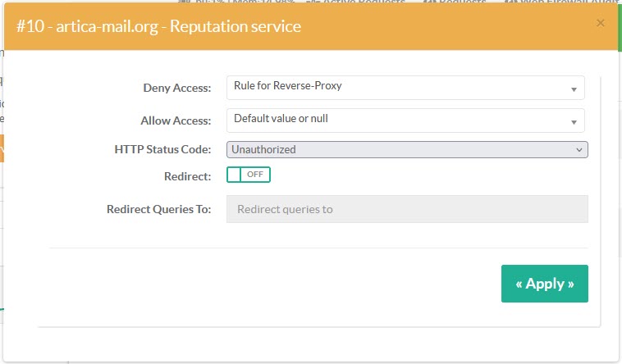
Task: Click the Allow Access dropdown arrow
Action: (574, 121)
